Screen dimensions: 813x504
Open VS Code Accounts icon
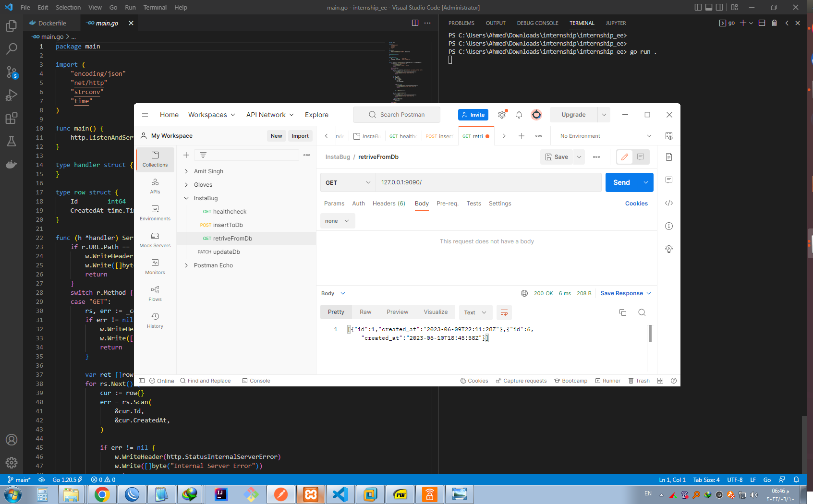coord(12,440)
